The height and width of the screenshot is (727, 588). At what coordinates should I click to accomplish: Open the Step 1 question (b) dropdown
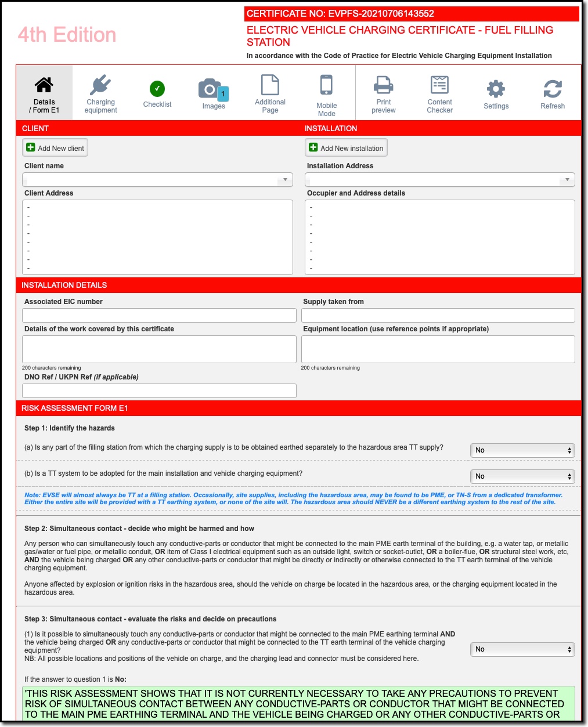click(522, 476)
